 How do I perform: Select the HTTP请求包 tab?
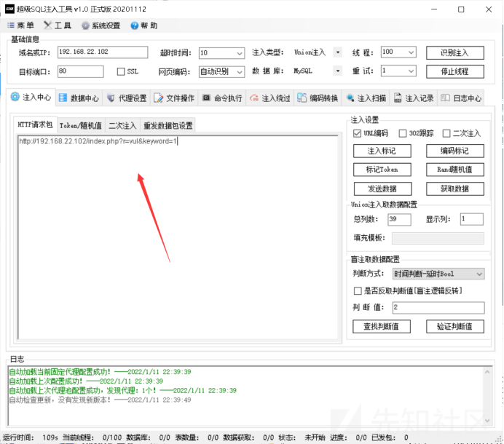pyautogui.click(x=35, y=124)
